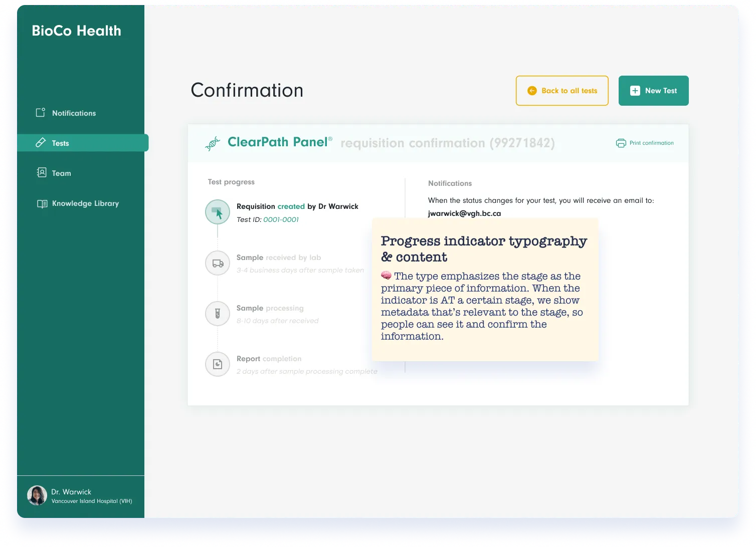The width and height of the screenshot is (756, 547).
Task: Click the Back to all tests button
Action: (x=562, y=91)
